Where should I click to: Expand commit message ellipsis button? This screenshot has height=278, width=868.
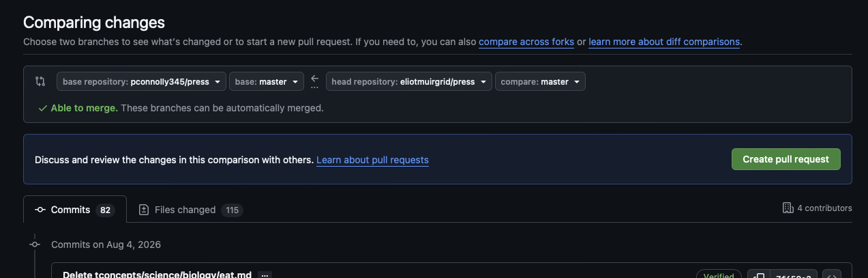265,275
